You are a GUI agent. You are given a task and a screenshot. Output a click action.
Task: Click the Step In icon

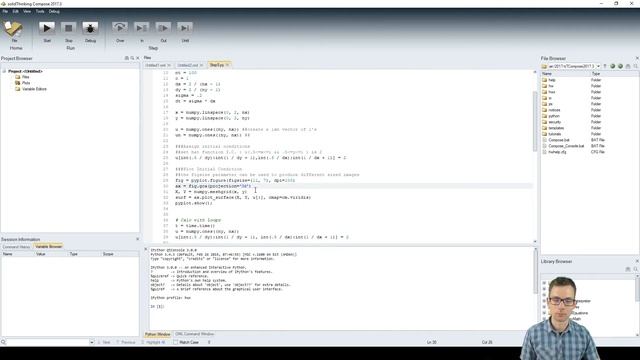click(x=142, y=28)
